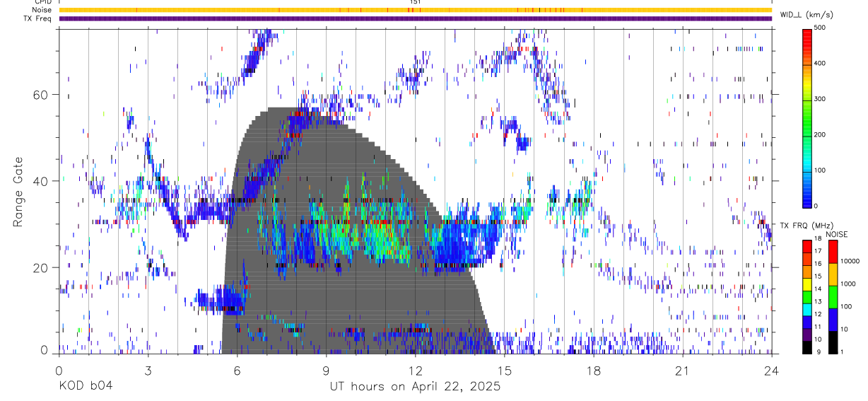Click the '1' label on NOISE legend
The width and height of the screenshot is (868, 401).
coord(842,352)
